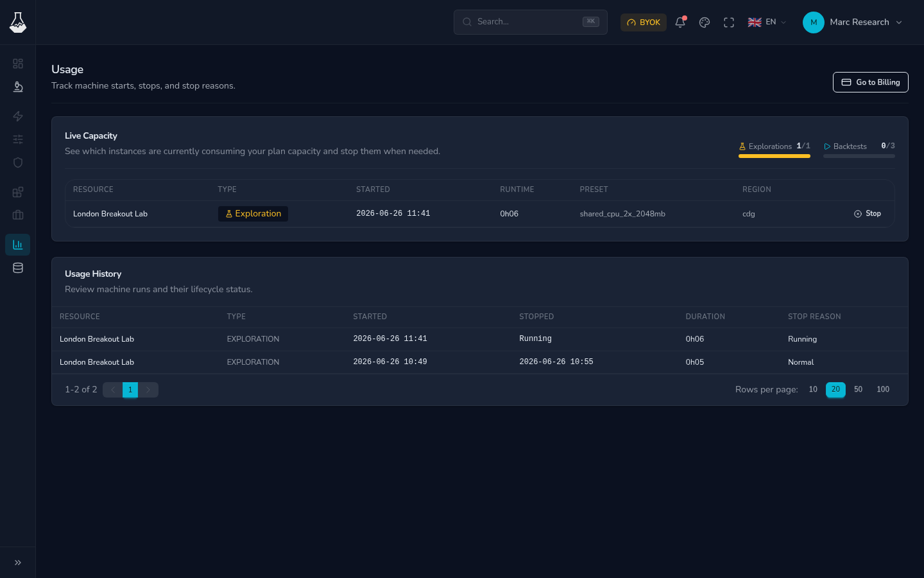Click the DURATION column header
Image resolution: width=924 pixels, height=578 pixels.
[x=705, y=317]
